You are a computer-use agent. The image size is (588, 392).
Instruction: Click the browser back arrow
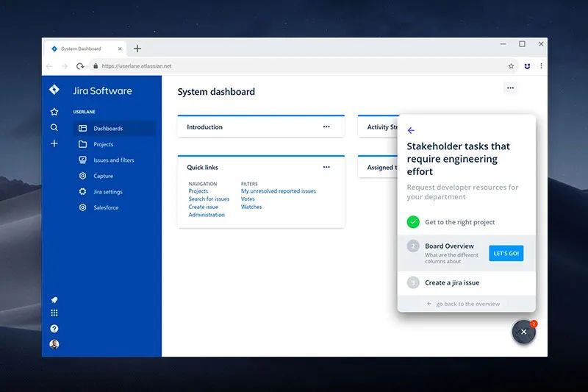[x=49, y=66]
